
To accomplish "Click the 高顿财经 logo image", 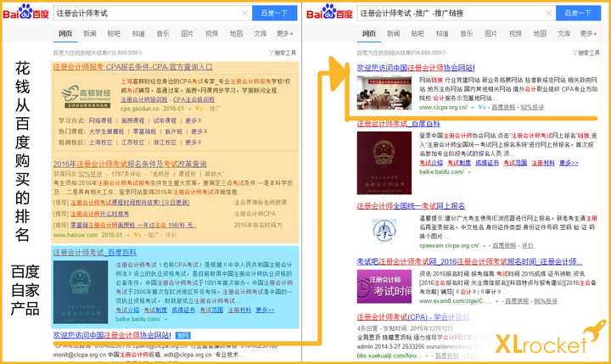I will pos(86,96).
